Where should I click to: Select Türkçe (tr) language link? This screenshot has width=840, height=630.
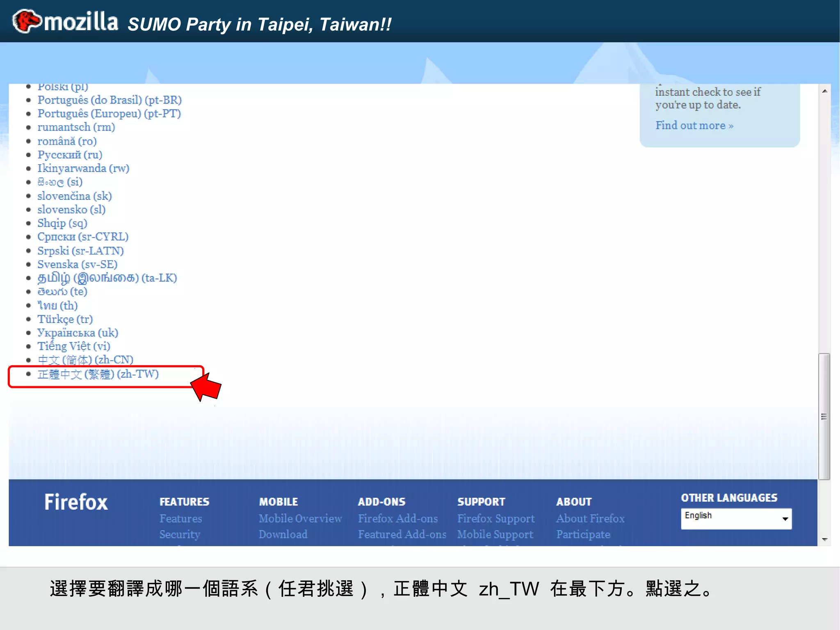point(65,319)
